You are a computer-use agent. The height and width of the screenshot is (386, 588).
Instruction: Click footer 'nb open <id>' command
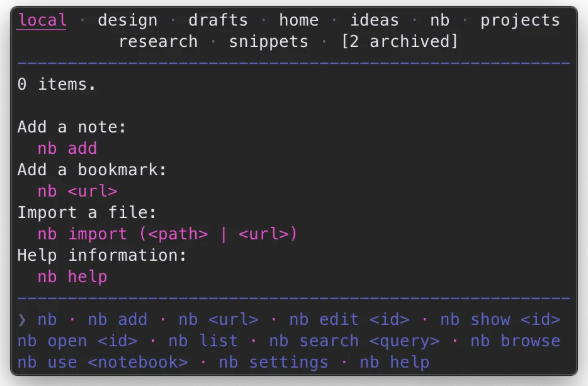pos(77,341)
